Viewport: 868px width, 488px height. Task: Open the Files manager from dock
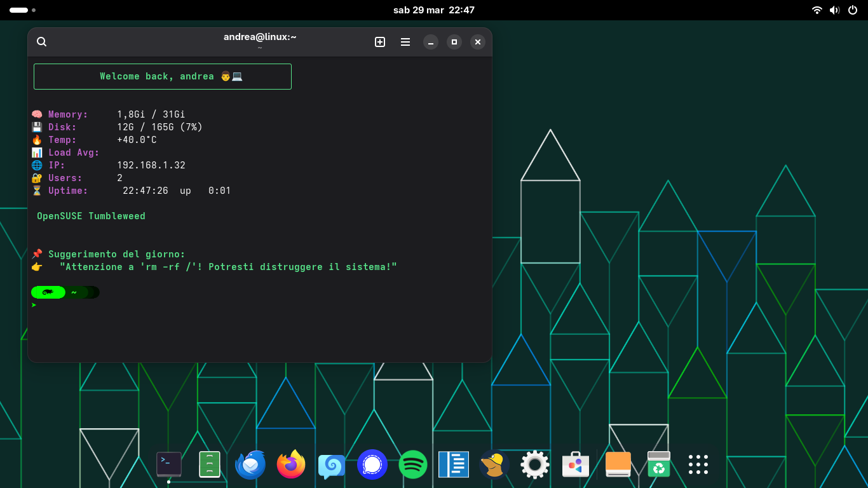tap(210, 464)
